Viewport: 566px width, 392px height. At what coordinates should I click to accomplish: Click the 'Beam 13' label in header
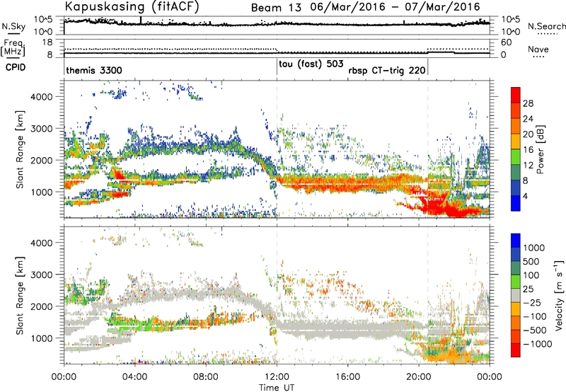[x=276, y=7]
